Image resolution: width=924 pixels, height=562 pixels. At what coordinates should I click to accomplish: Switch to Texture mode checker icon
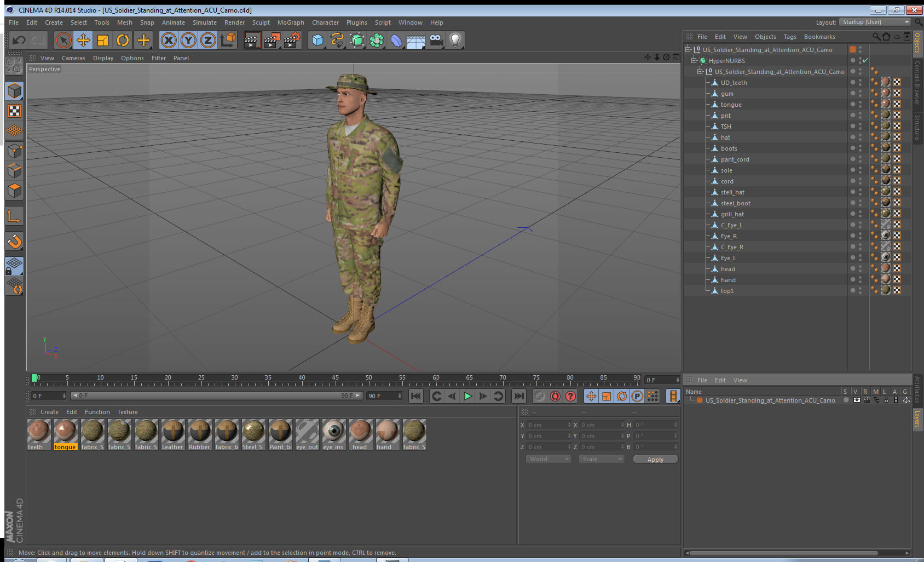(14, 111)
